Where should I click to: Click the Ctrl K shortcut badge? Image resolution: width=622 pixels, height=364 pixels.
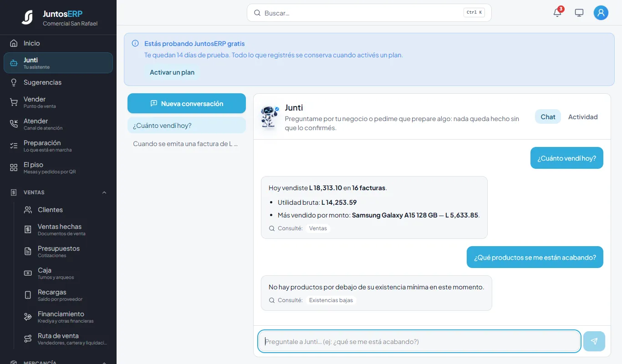(x=474, y=13)
